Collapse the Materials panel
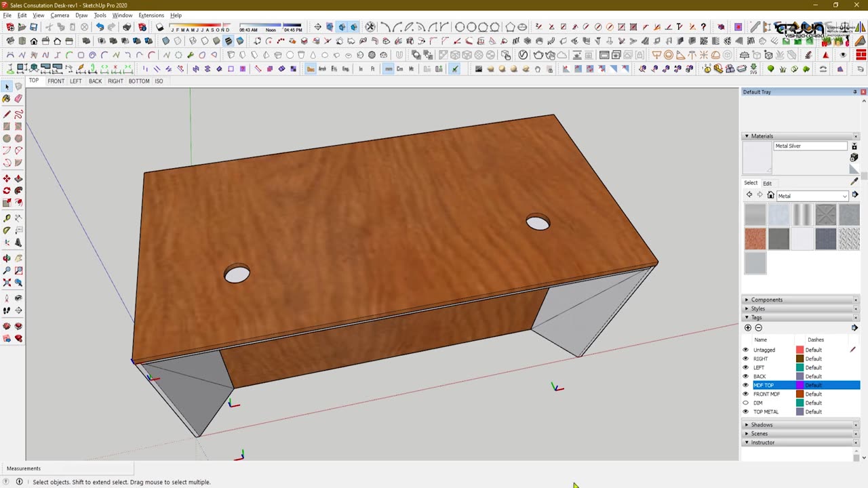This screenshot has width=868, height=488. (747, 136)
